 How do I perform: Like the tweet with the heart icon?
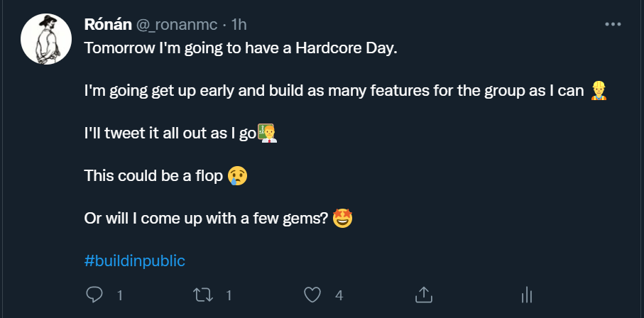click(312, 294)
